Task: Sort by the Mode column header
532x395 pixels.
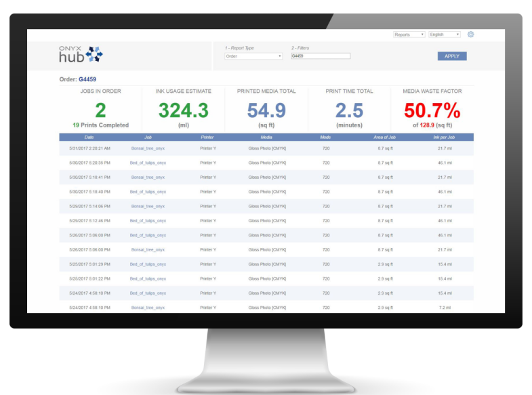Action: (x=326, y=137)
